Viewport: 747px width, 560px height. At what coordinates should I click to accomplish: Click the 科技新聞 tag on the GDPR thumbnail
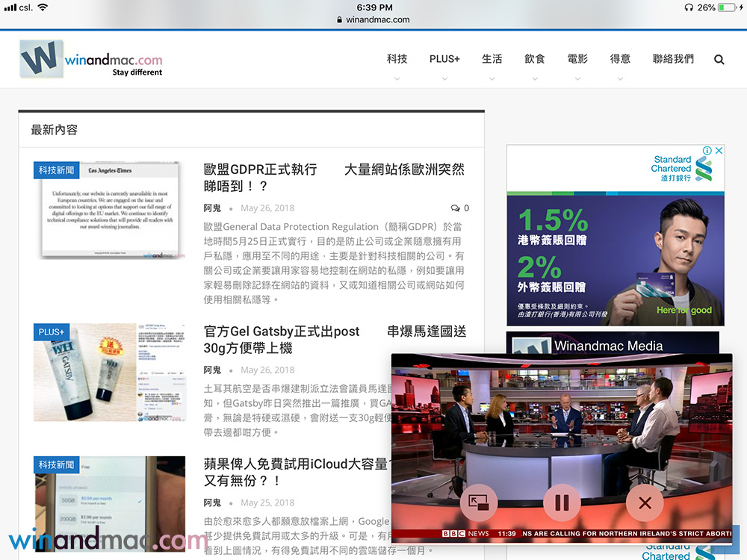pyautogui.click(x=57, y=170)
